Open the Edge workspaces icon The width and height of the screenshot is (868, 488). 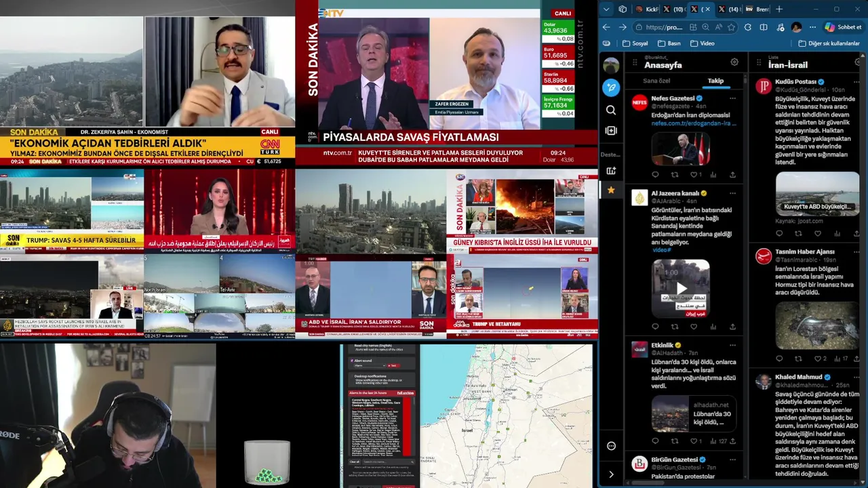(x=623, y=9)
